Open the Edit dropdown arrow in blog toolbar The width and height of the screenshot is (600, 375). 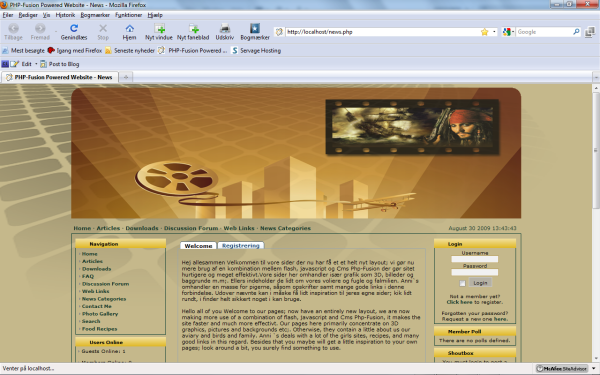(x=36, y=64)
